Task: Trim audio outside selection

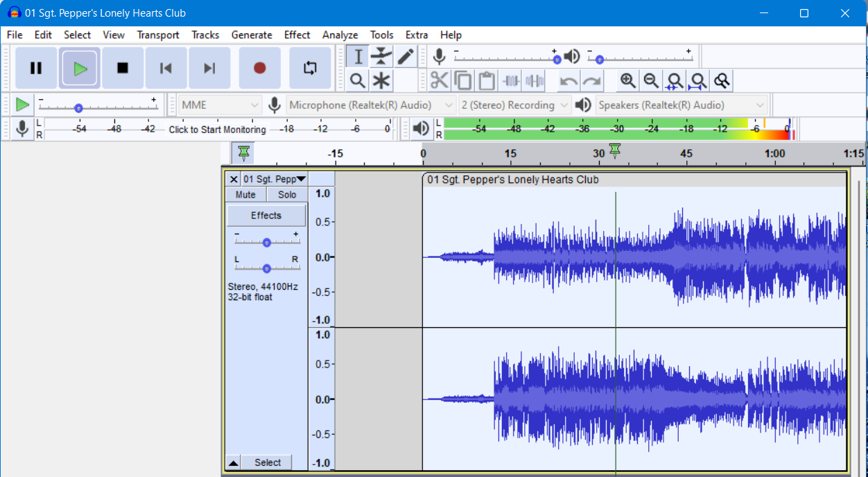Action: click(511, 80)
